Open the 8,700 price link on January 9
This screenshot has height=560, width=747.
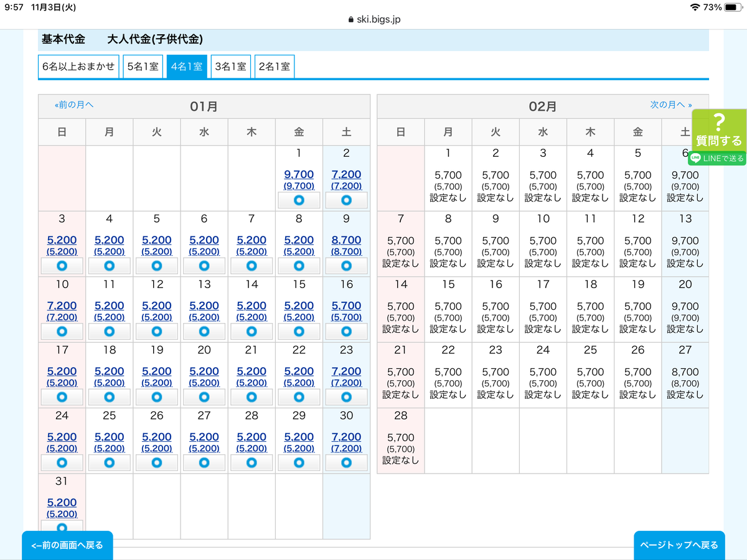(x=346, y=240)
